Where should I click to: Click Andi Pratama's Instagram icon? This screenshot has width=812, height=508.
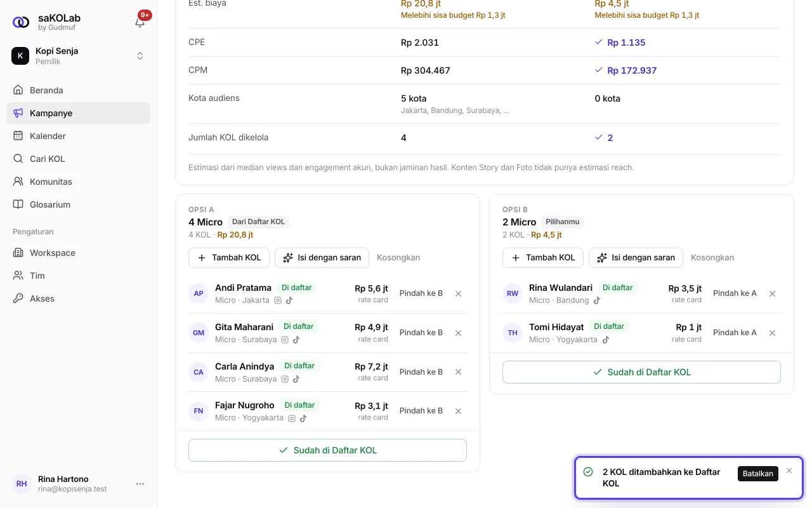coord(278,300)
